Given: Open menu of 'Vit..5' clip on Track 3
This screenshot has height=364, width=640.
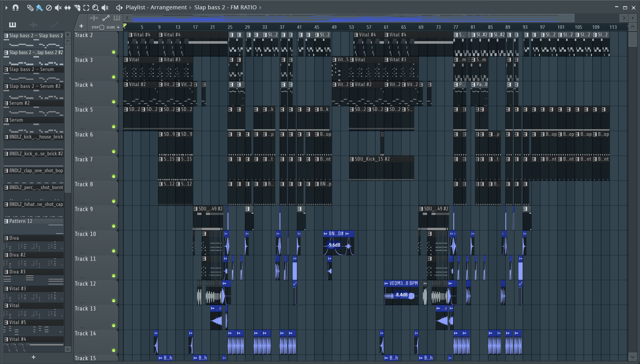Looking at the screenshot, I should (334, 60).
